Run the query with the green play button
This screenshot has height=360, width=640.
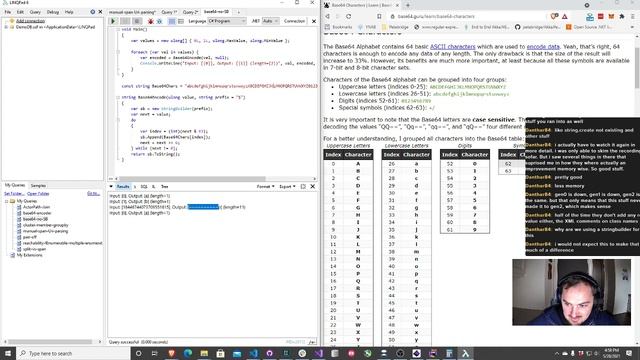[x=113, y=21]
